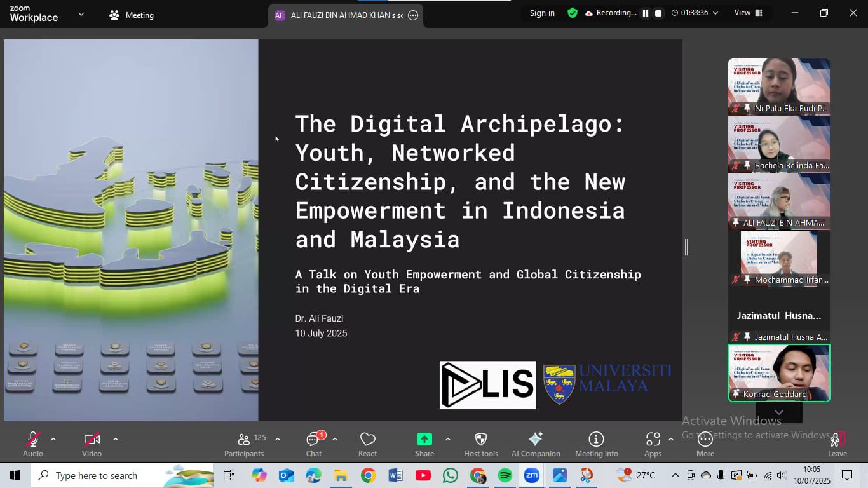Click the Sign in button
This screenshot has height=488, width=868.
click(x=542, y=13)
